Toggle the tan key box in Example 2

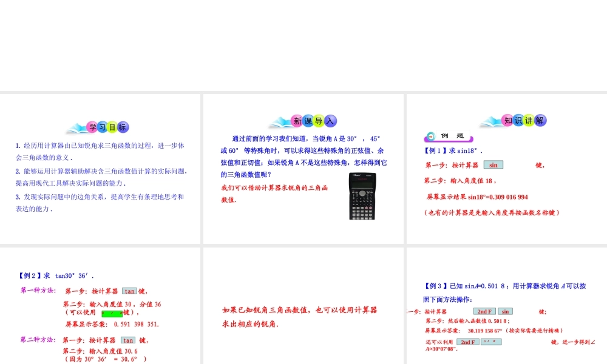129,291
